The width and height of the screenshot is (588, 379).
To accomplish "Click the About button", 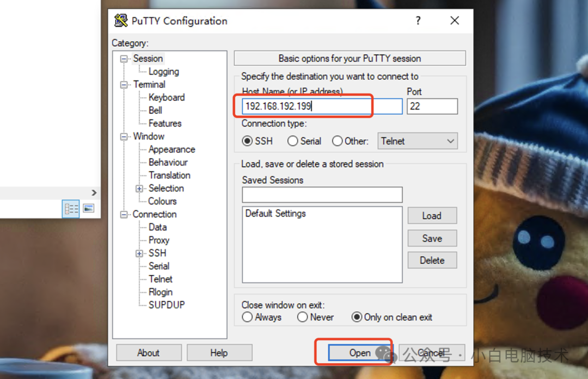I will [x=149, y=353].
